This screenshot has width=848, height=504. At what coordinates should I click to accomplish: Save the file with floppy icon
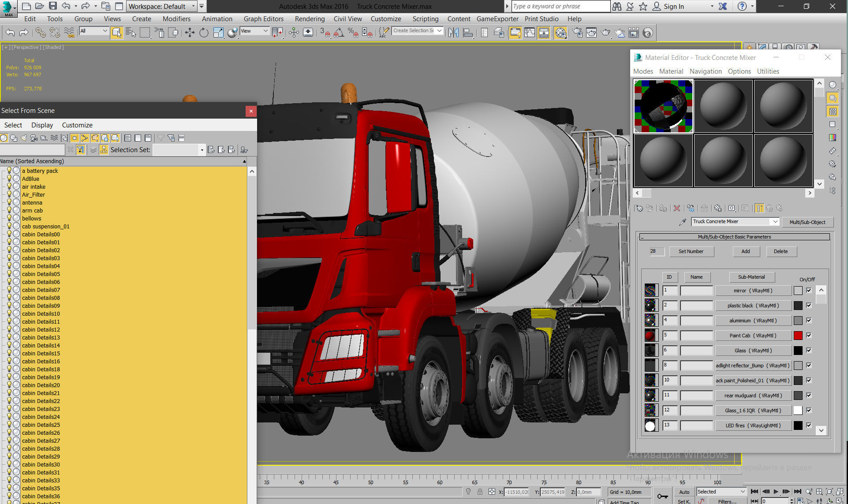[x=53, y=6]
